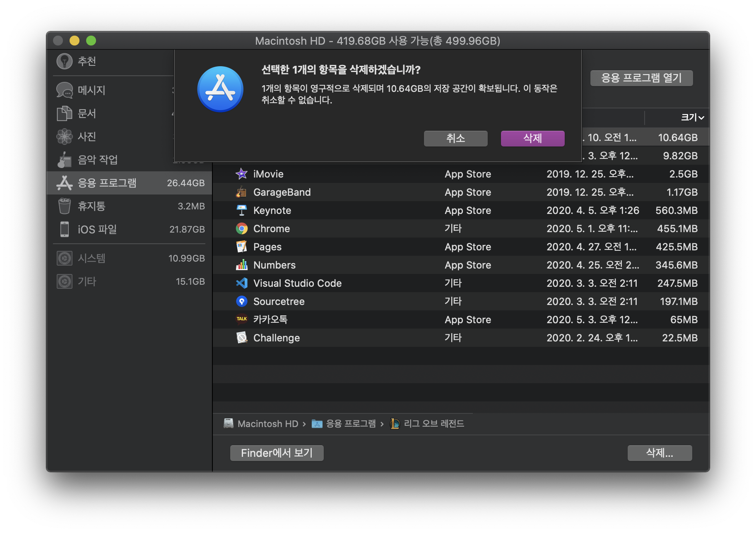Select the Challenge row name
756x533 pixels.
pos(277,338)
